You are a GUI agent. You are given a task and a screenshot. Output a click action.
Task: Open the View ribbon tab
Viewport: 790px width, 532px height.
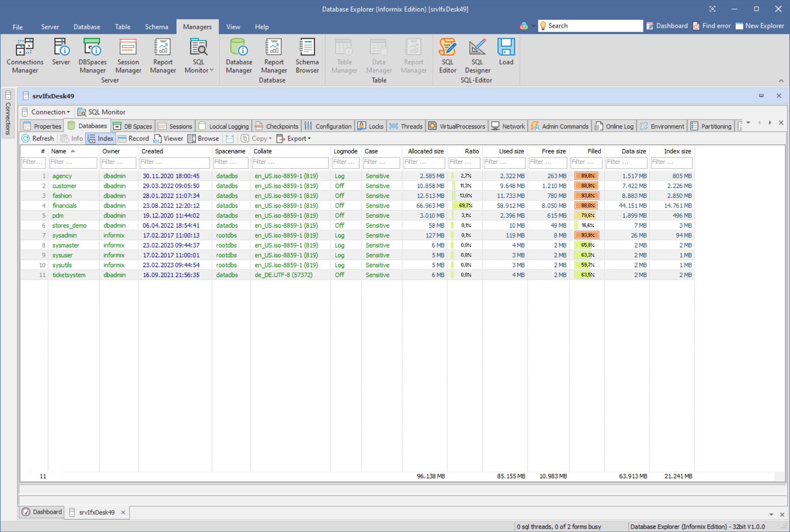click(x=233, y=27)
